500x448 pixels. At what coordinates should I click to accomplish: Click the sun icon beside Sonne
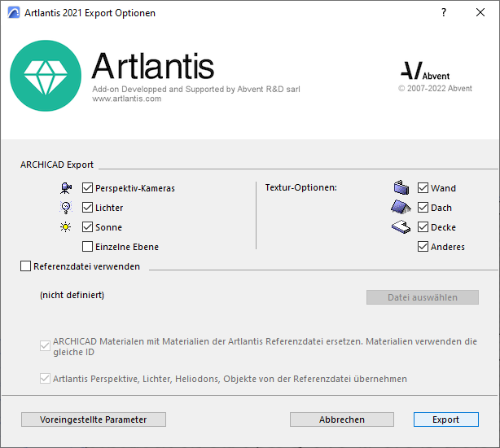pos(66,227)
